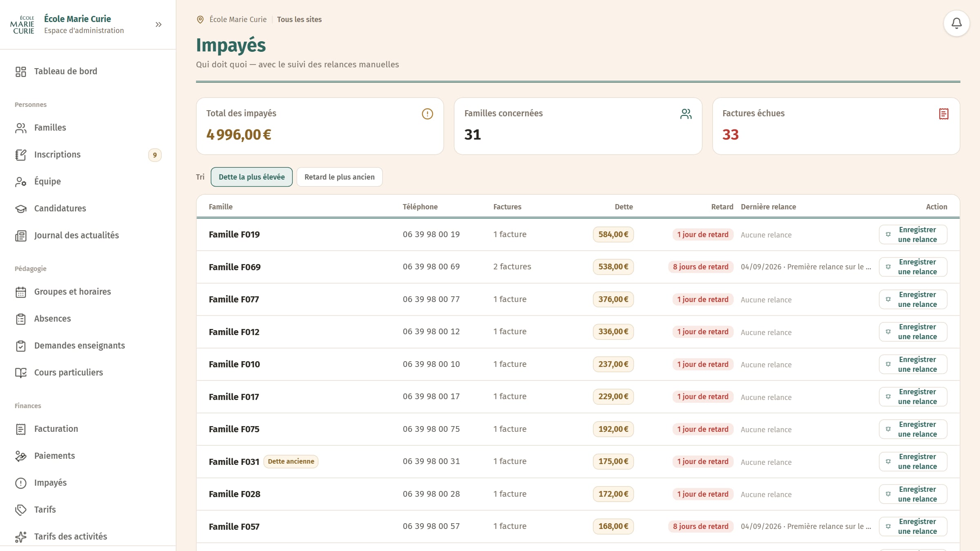This screenshot has width=980, height=551.
Task: Click Enregistrer une relance for Famille F069
Action: [x=913, y=267]
